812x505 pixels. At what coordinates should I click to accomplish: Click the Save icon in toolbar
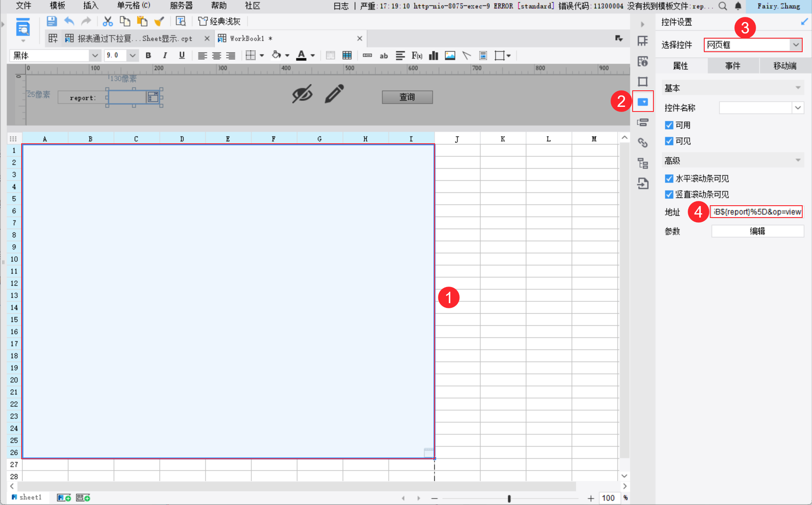[x=51, y=21]
